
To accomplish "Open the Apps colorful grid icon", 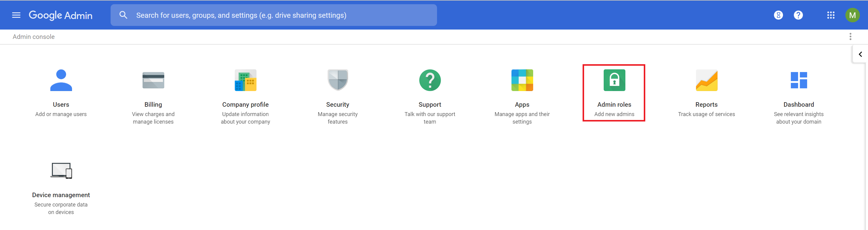I will [522, 80].
